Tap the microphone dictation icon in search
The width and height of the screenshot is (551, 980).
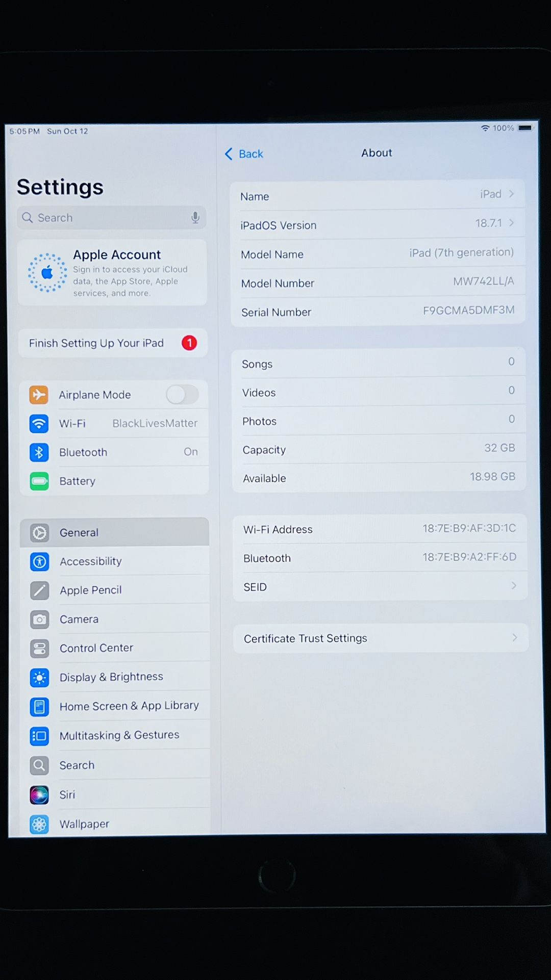pyautogui.click(x=195, y=218)
